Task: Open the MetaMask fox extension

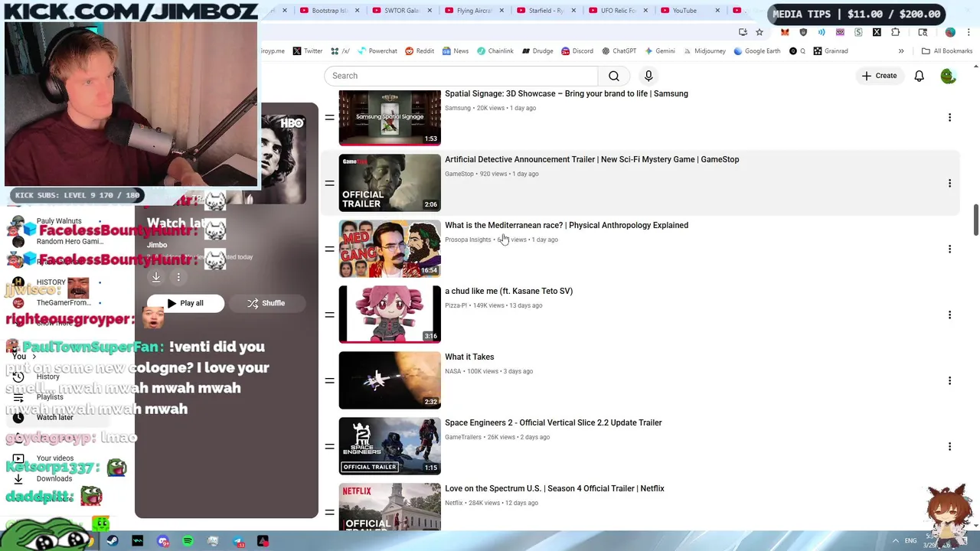Action: point(785,32)
